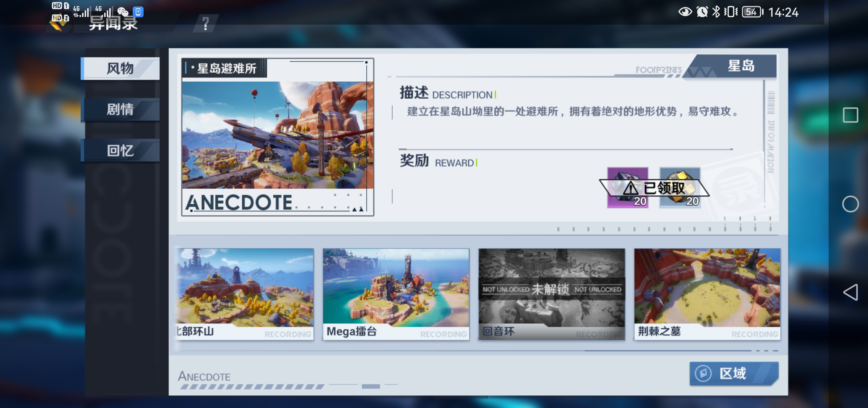
Task: Click the description text starting 建立在星岛山坳里
Action: [x=573, y=111]
